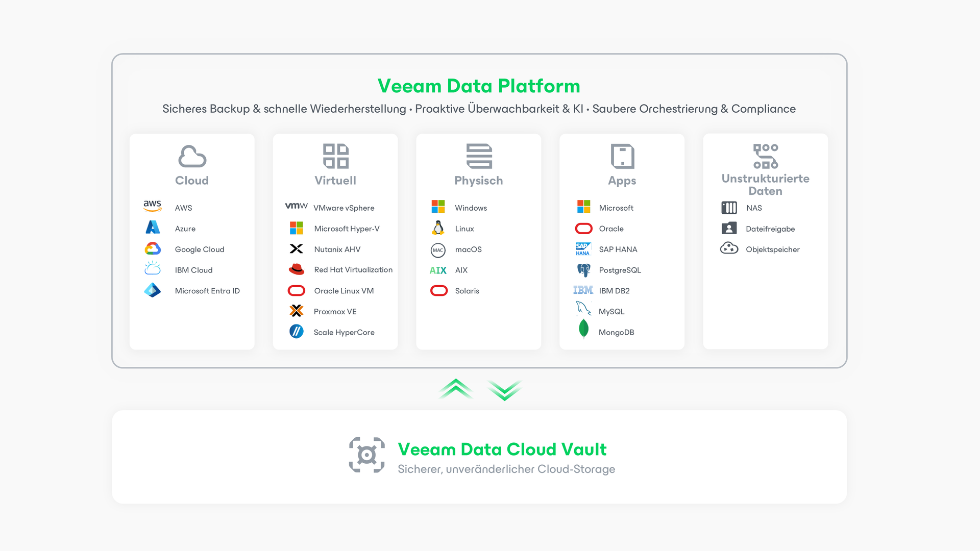Click the SAP HANA logo icon
980x551 pixels.
(x=583, y=249)
